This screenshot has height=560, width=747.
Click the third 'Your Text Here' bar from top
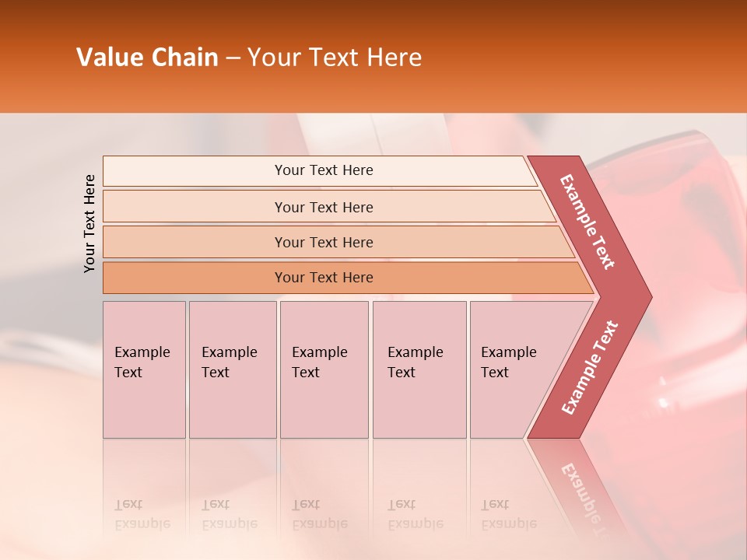[x=324, y=242]
